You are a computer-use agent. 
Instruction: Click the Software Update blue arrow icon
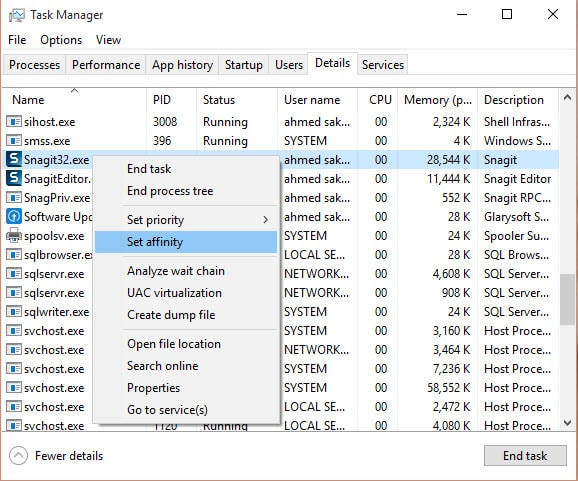click(x=14, y=216)
